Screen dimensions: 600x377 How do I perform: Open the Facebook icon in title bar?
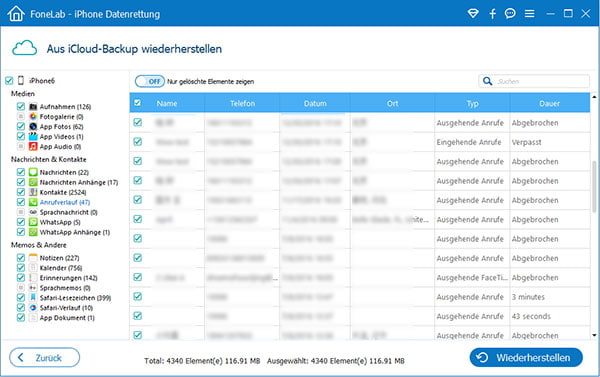492,14
